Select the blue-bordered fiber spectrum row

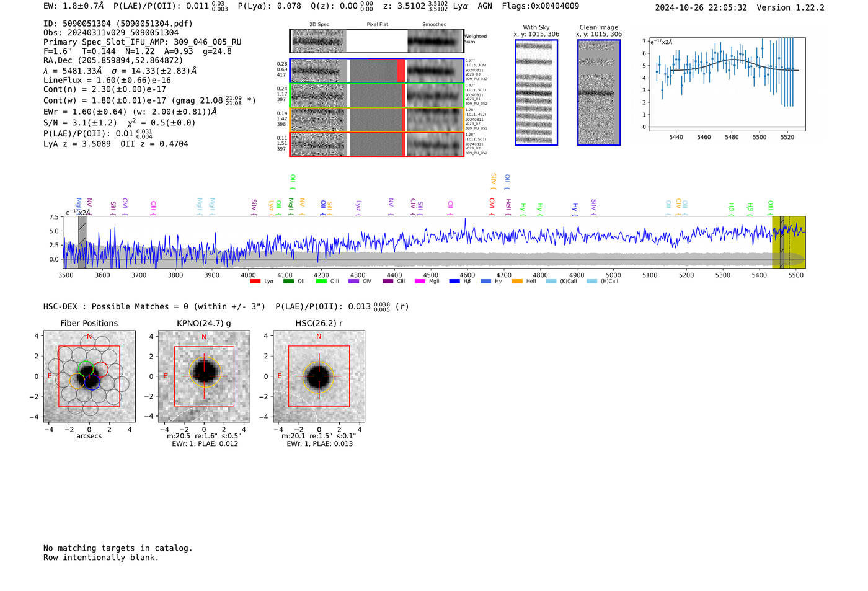pyautogui.click(x=377, y=71)
